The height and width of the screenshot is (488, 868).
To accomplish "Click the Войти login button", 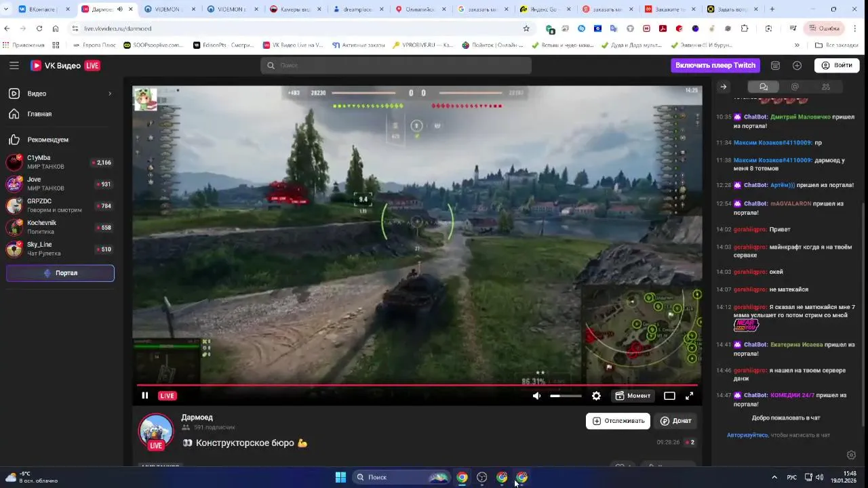I will 837,65.
